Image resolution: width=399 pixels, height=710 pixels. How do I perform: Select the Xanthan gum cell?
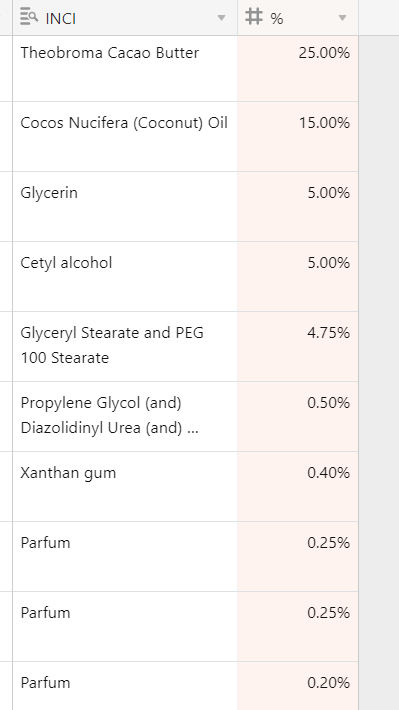[125, 486]
